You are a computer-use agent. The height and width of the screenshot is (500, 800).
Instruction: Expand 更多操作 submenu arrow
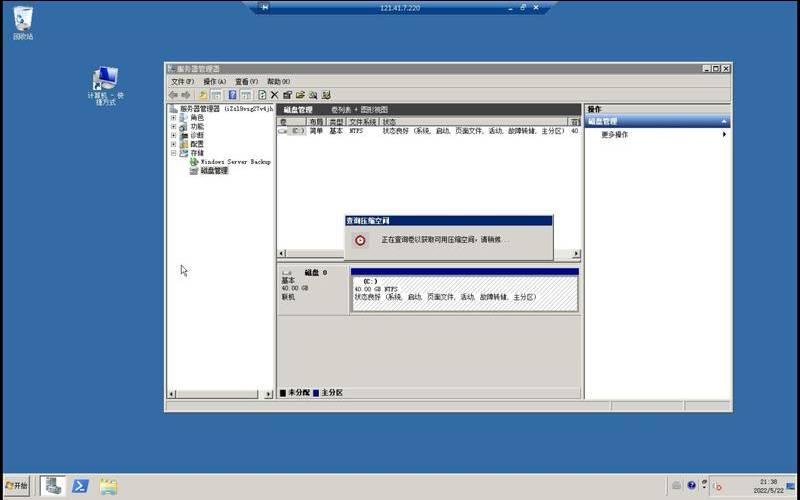[724, 134]
